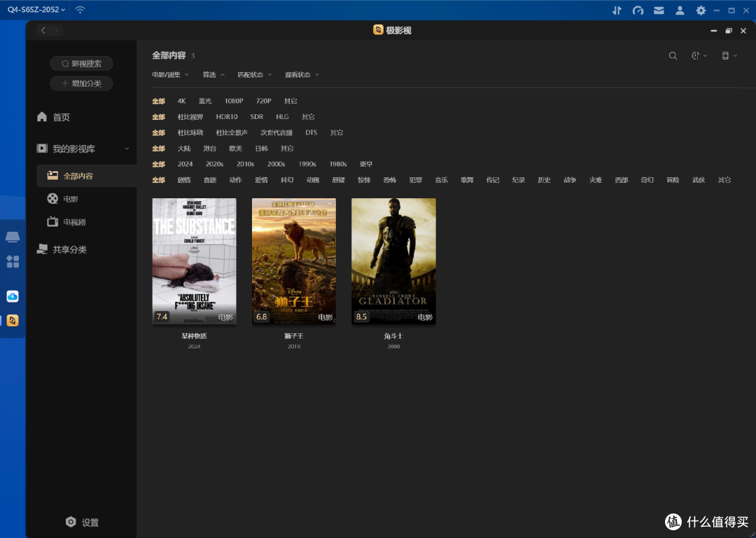Open the view layout icon menu
Viewport: 756px width, 538px height.
click(x=729, y=56)
